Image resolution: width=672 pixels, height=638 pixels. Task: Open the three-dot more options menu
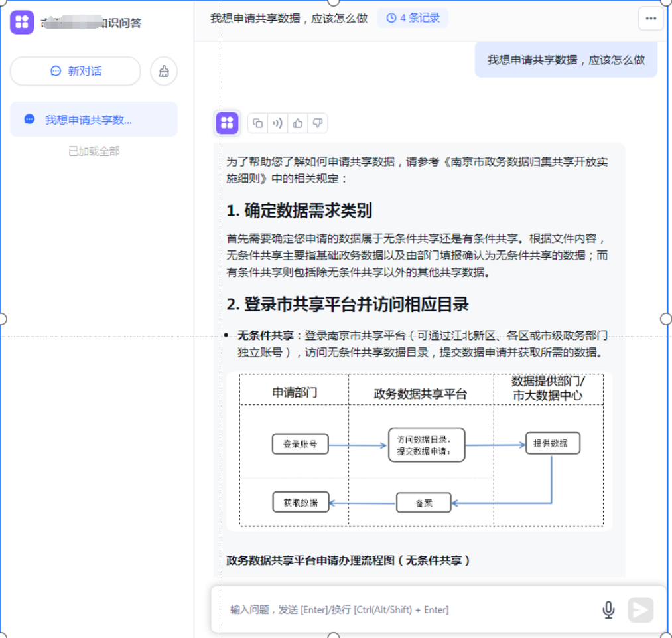650,19
